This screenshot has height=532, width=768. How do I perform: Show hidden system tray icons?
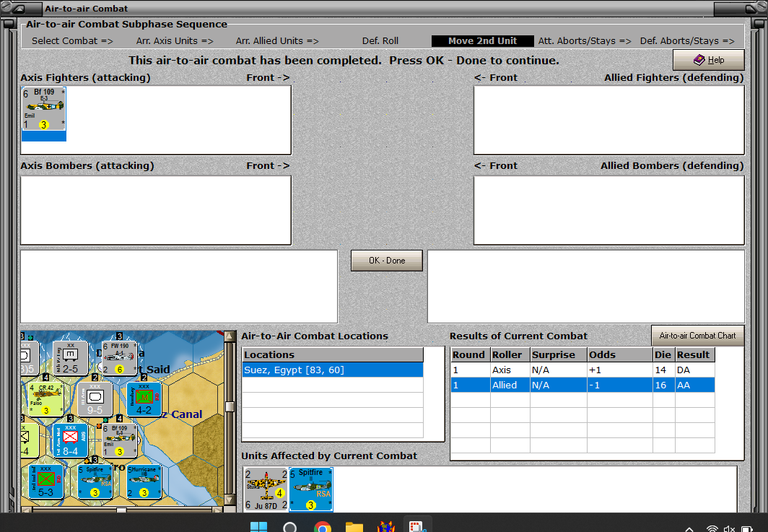(689, 529)
